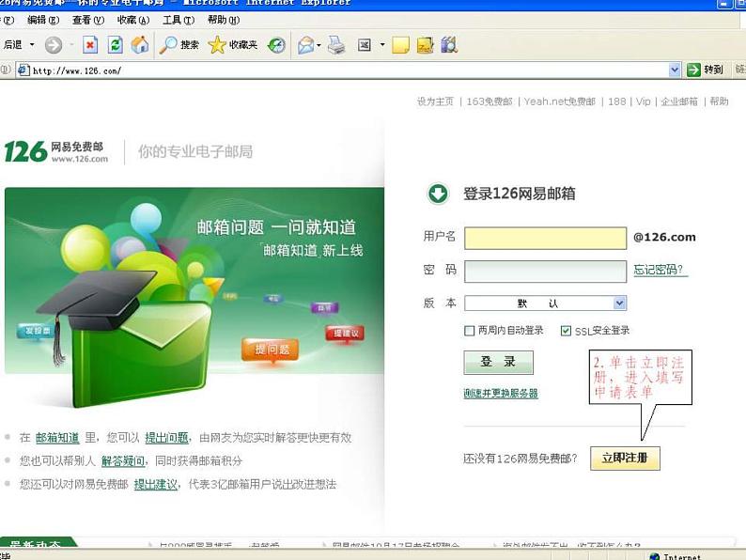Open the 工具 menu
Viewport: 746px width, 560px height.
[x=179, y=20]
